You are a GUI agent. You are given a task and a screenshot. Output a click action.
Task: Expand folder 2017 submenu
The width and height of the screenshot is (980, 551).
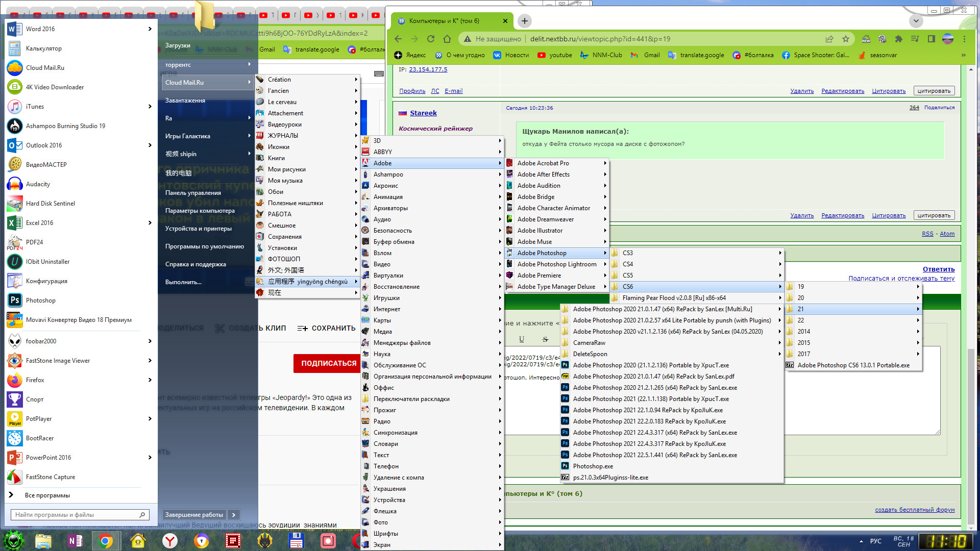tap(853, 354)
